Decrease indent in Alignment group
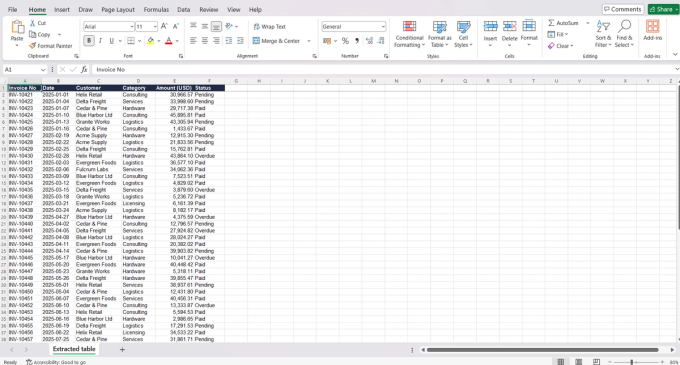Viewport: 680px width, 365px height. [x=229, y=41]
